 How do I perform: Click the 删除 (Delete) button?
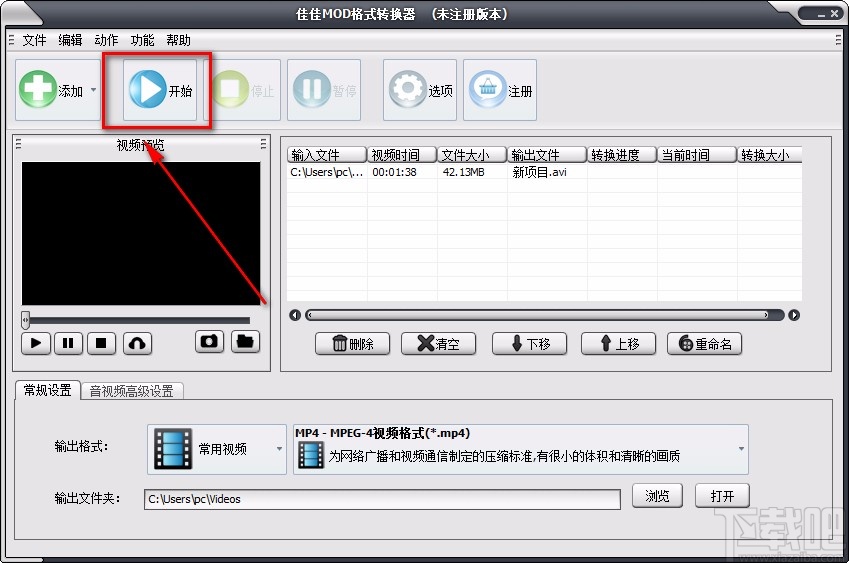point(352,344)
